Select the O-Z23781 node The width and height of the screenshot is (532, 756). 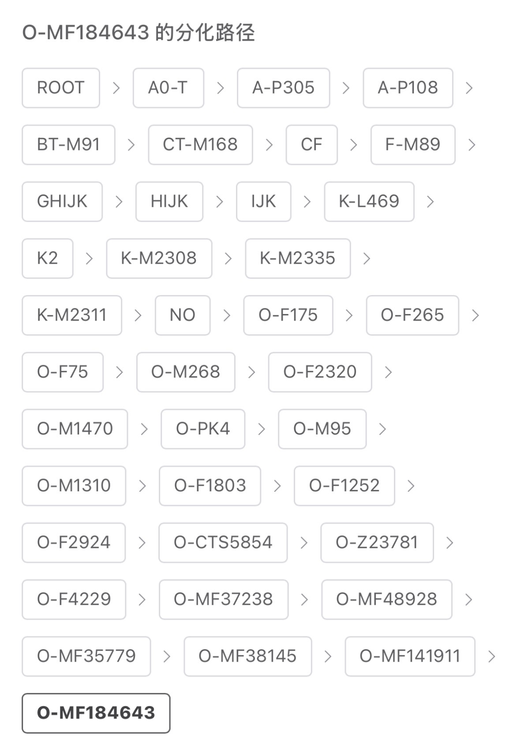pos(377,543)
